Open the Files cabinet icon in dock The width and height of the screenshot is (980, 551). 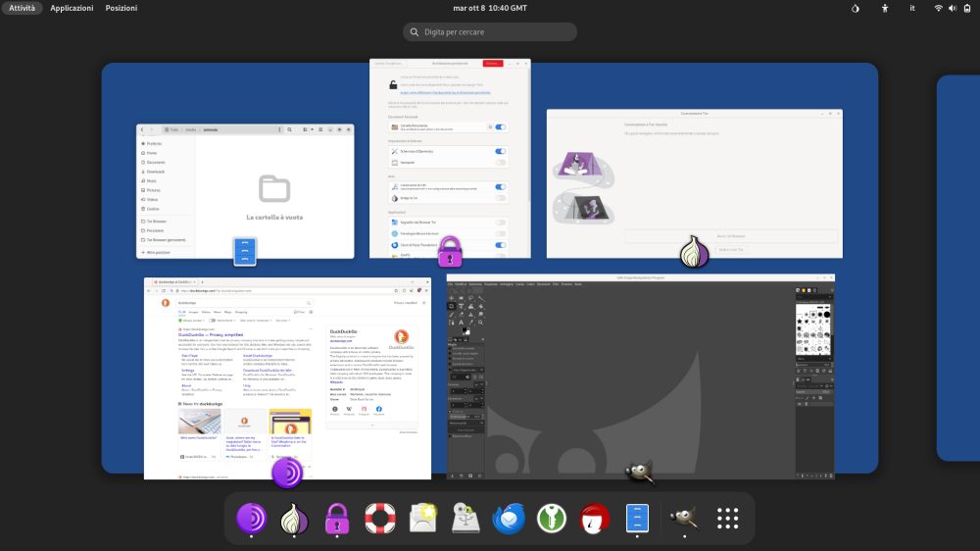pyautogui.click(x=637, y=517)
